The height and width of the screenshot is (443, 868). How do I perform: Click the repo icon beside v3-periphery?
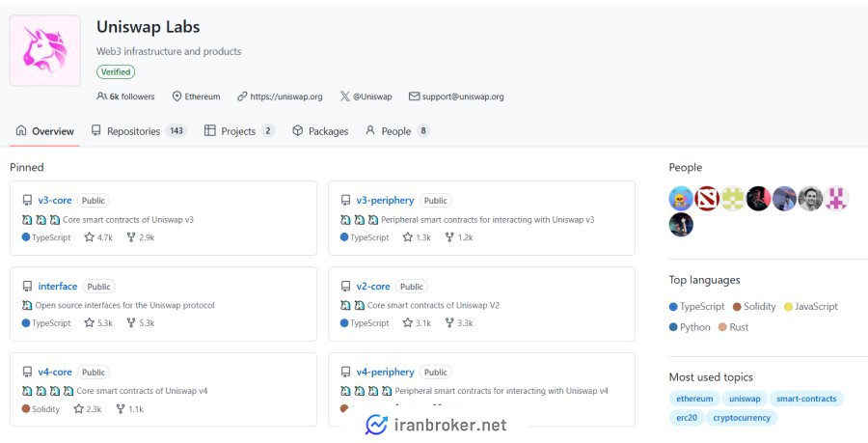(x=345, y=201)
